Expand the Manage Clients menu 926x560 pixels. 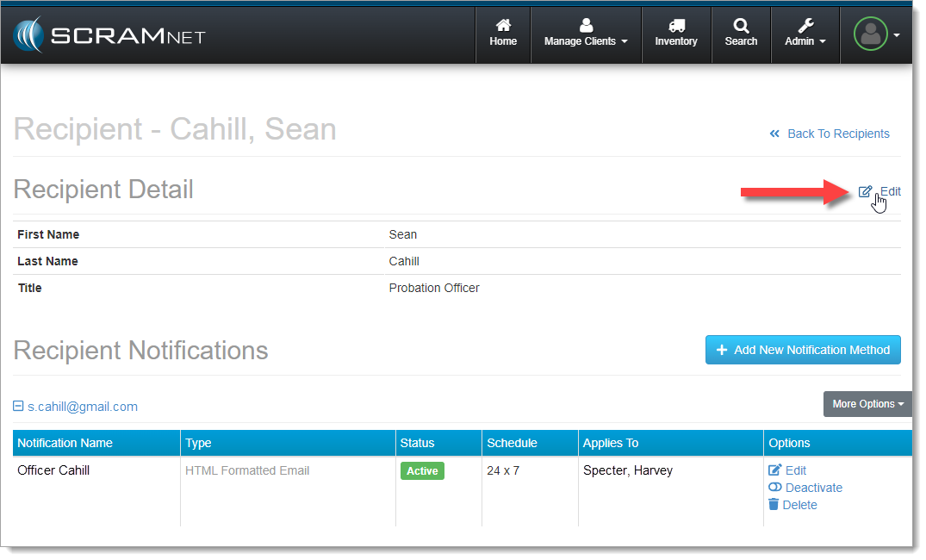coord(586,34)
